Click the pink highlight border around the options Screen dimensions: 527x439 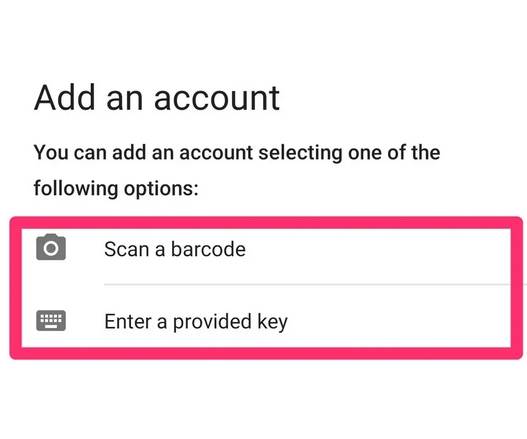[x=266, y=223]
